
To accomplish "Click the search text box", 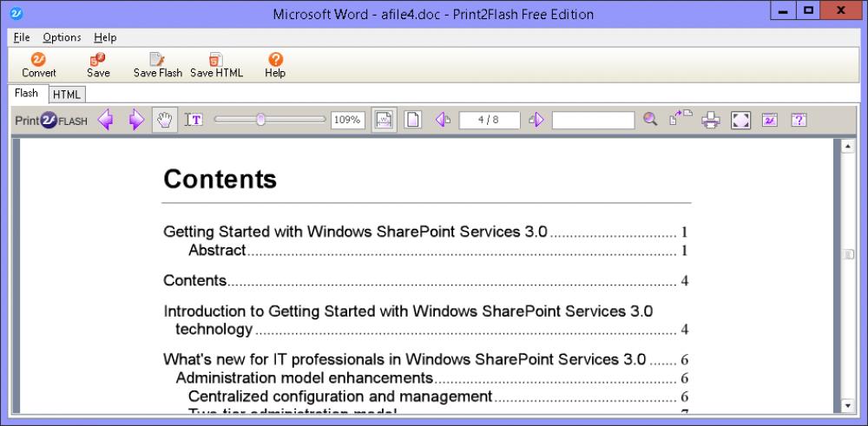I will click(593, 120).
